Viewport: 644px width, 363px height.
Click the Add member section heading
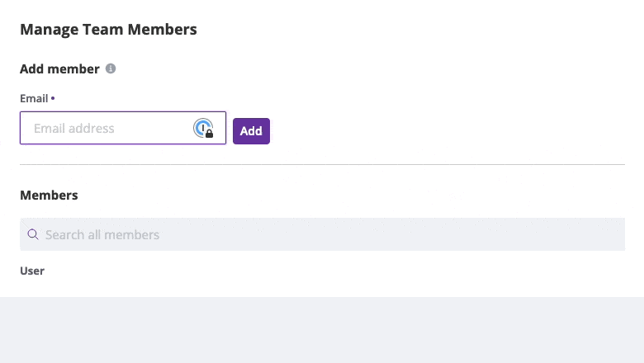59,69
